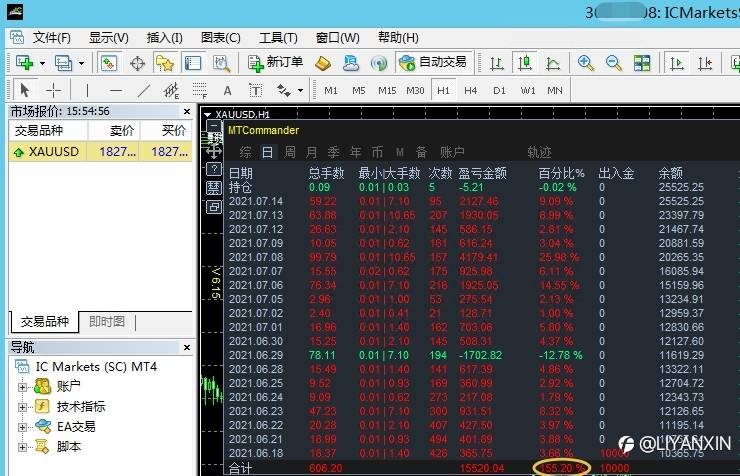This screenshot has width=740, height=476.
Task: Open the 文件(F) menu
Action: [51, 38]
